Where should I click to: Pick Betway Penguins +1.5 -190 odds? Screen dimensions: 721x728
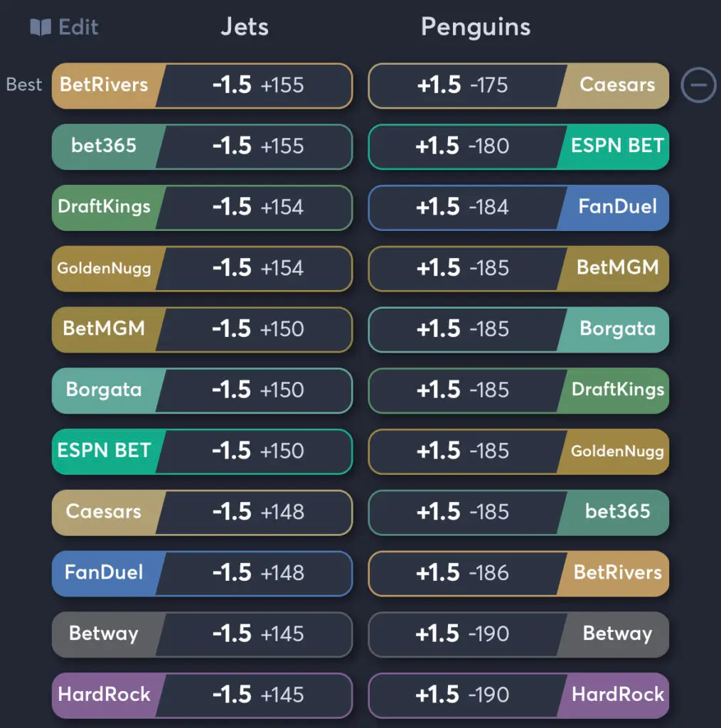(518, 634)
